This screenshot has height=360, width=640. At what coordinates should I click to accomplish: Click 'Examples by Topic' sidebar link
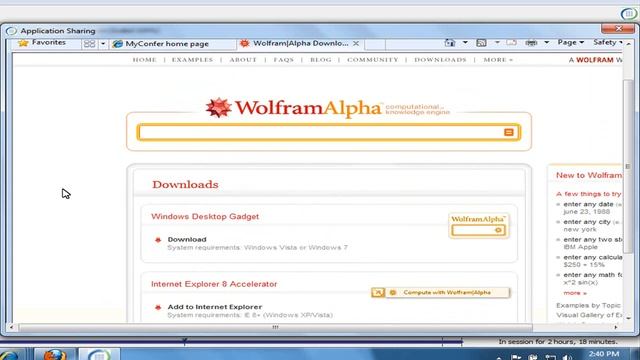(x=588, y=305)
